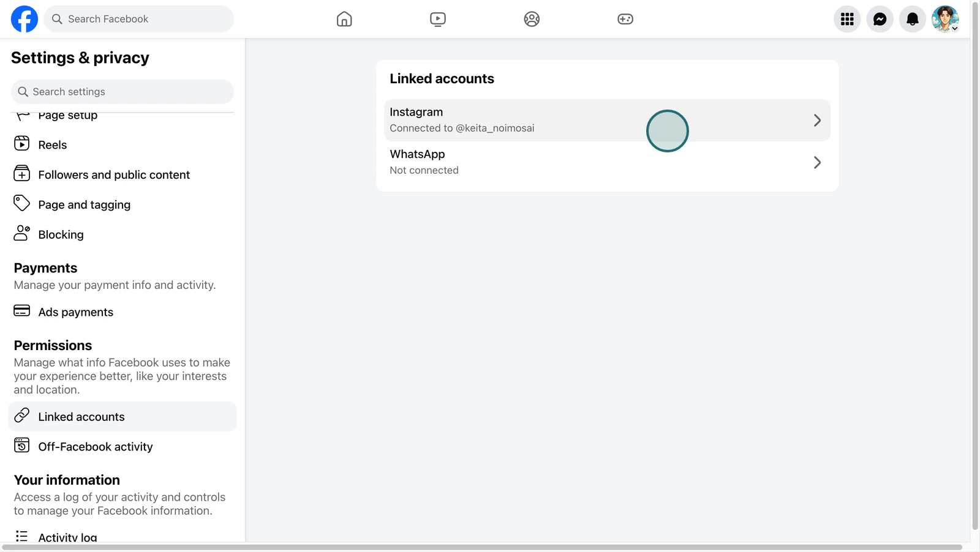This screenshot has width=980, height=552.
Task: Open Activity log in sidebar
Action: (123, 535)
